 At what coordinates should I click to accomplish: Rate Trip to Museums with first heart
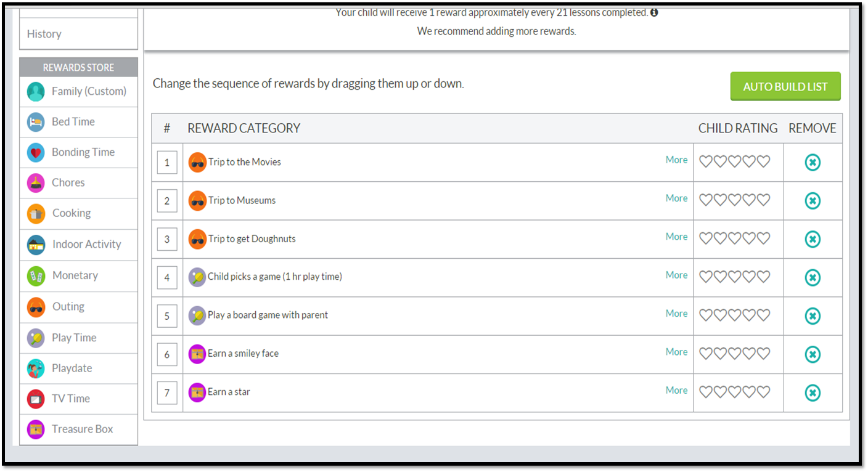tap(705, 200)
